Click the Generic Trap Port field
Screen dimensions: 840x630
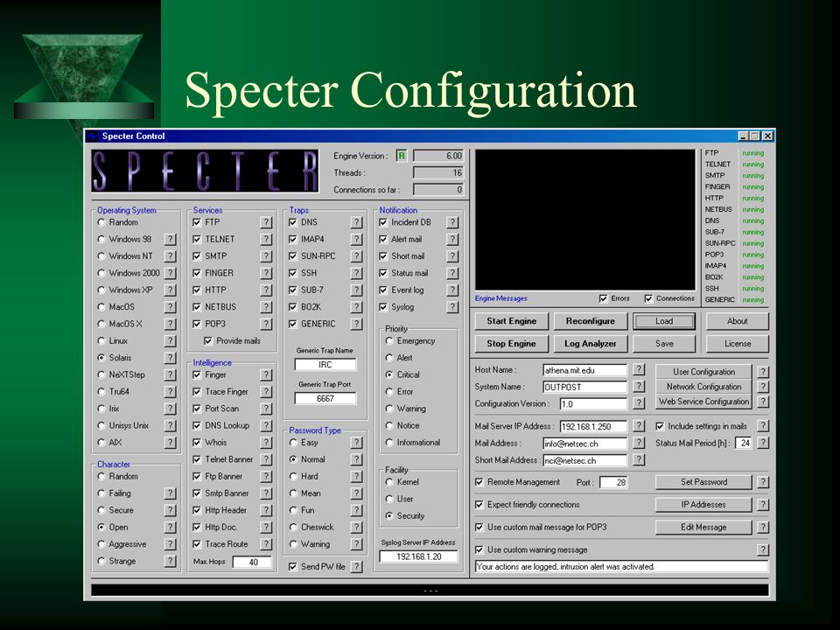click(x=325, y=399)
